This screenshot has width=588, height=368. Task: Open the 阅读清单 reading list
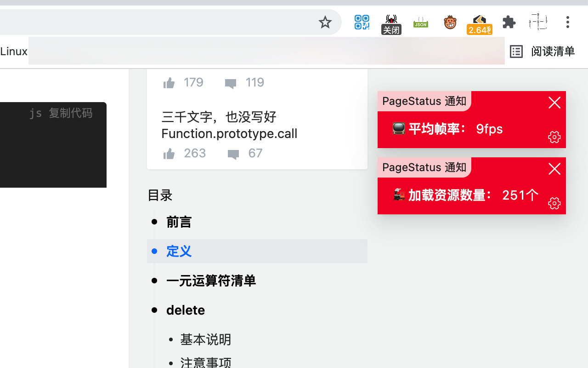click(543, 52)
